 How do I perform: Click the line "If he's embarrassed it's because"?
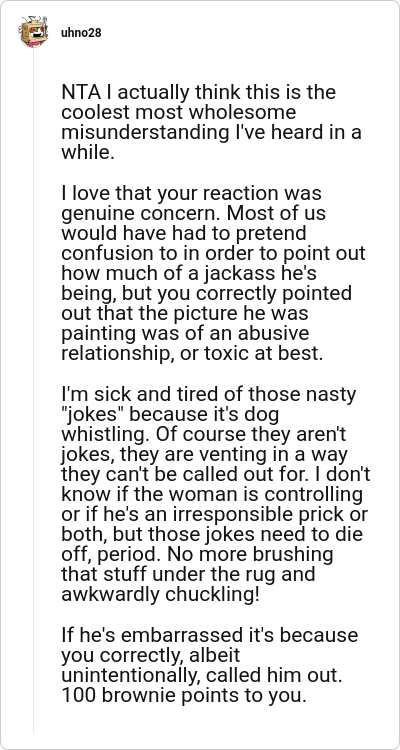pyautogui.click(x=210, y=635)
